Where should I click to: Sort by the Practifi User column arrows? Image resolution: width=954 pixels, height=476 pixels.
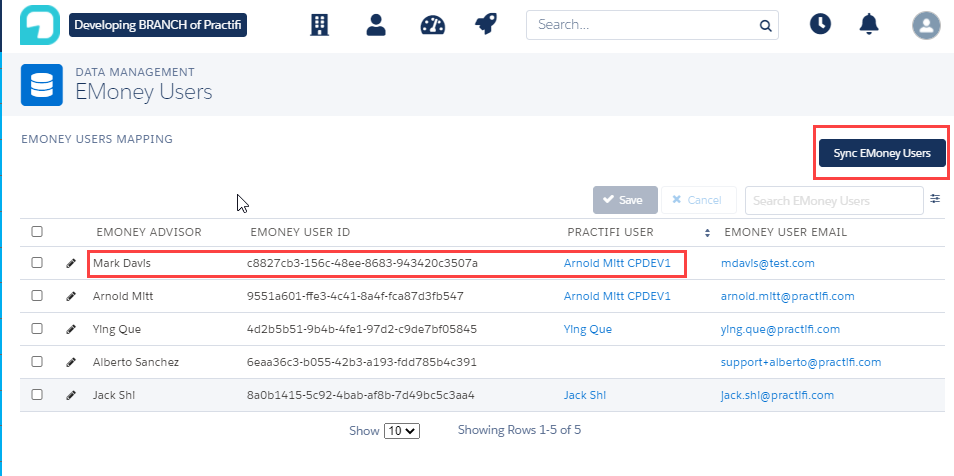[707, 233]
